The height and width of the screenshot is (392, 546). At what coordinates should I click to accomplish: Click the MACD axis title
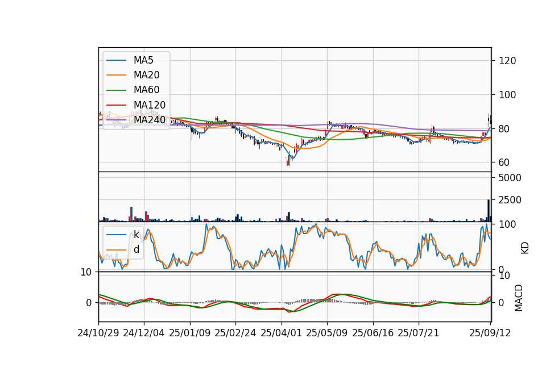point(519,298)
